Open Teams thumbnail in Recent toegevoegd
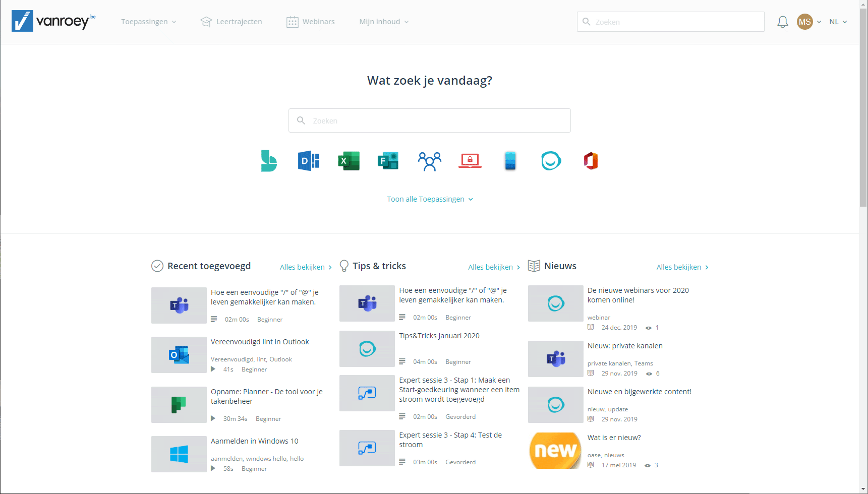868x494 pixels. point(179,305)
